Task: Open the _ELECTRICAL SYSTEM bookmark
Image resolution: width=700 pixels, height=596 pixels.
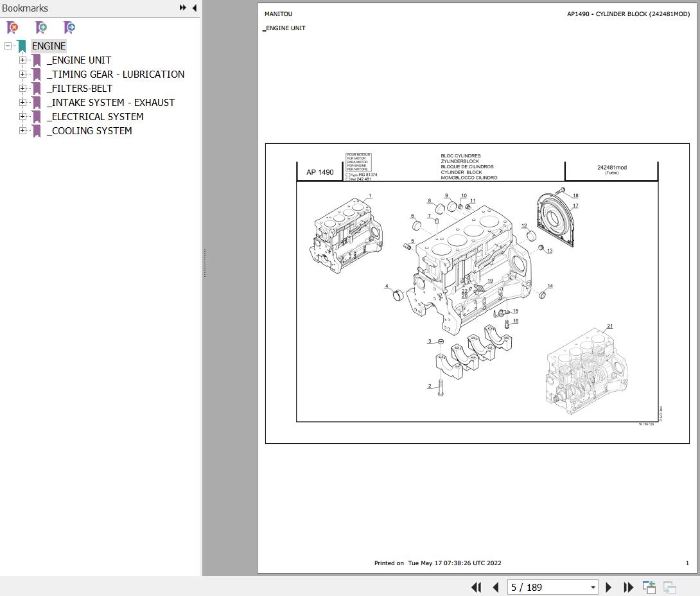Action: tap(95, 116)
